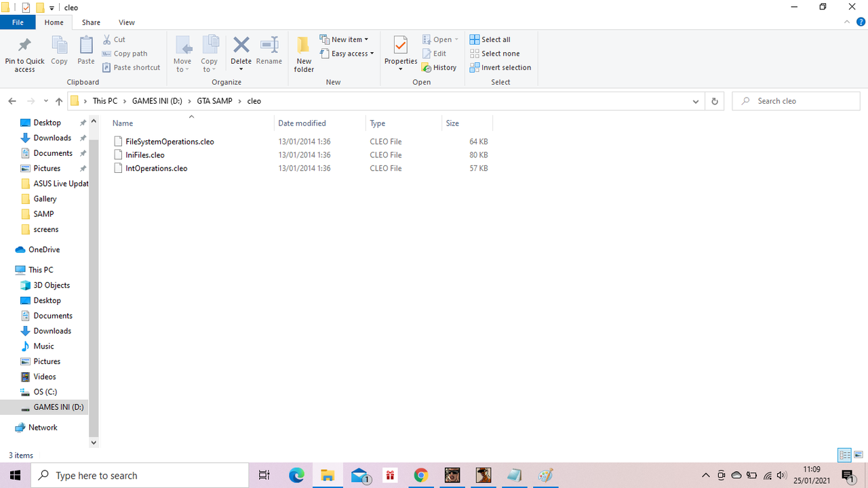Open Properties from the ribbon

(x=401, y=54)
